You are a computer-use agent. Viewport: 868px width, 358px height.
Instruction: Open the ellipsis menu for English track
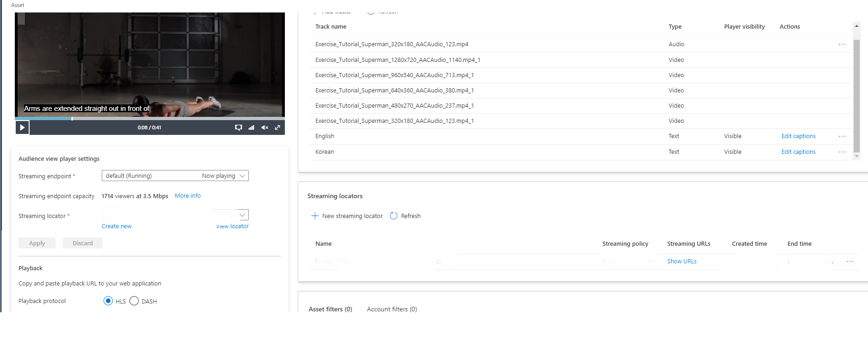pos(842,136)
